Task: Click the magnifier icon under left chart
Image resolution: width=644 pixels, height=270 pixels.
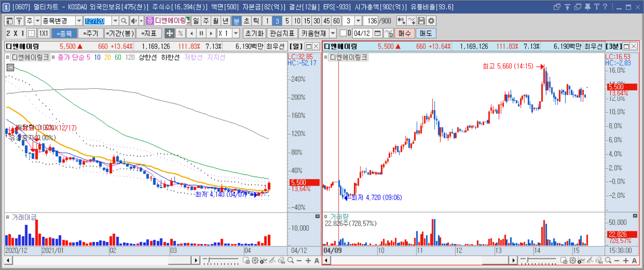Action: (x=291, y=260)
